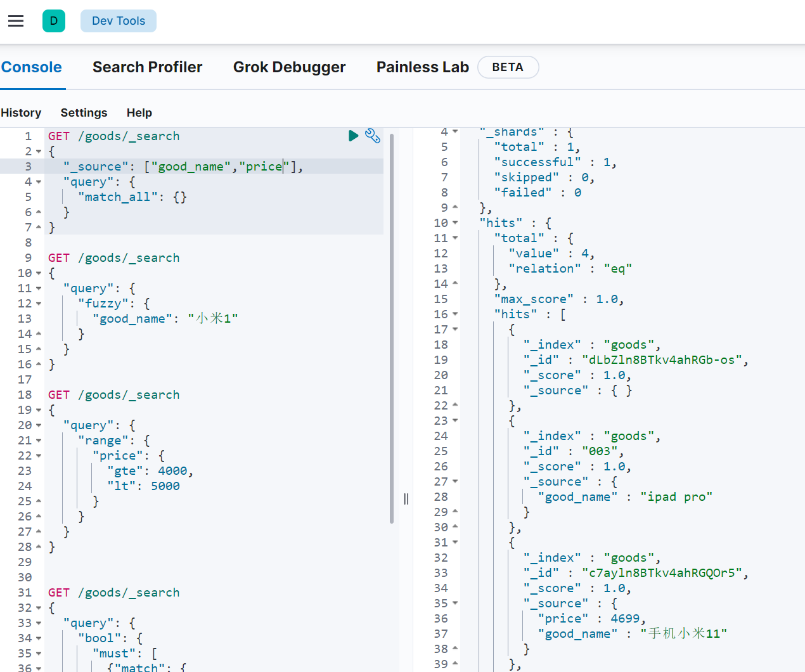
Task: Switch to the Painless Lab tab
Action: [x=422, y=67]
